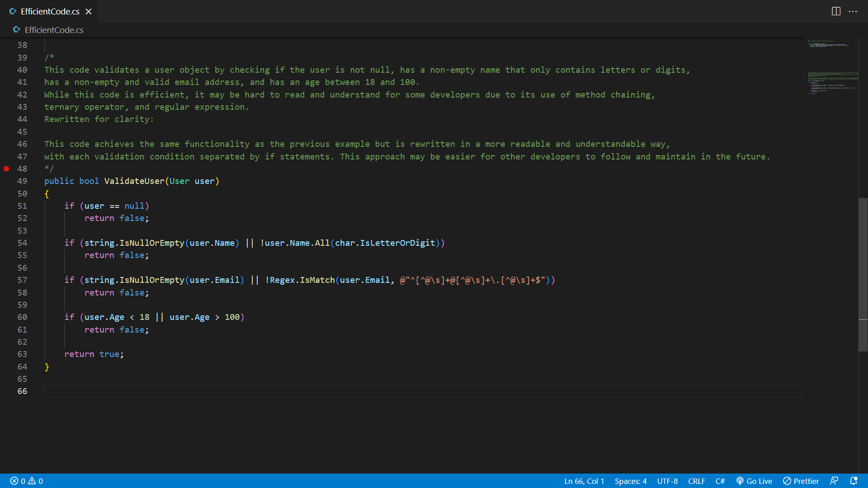Select the EfficientCode.cs editor tab
The width and height of the screenshot is (868, 488).
pyautogui.click(x=50, y=11)
